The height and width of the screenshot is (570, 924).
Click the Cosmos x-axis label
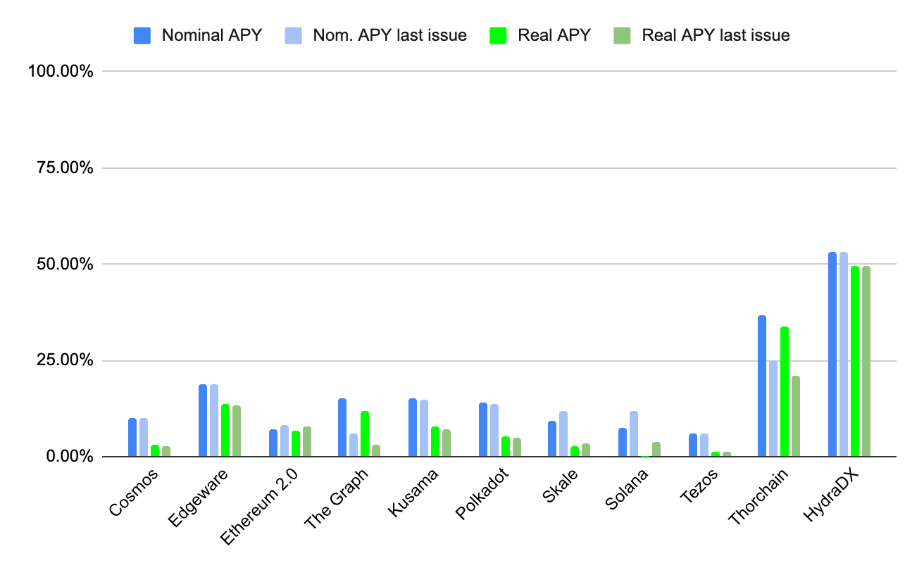[135, 492]
